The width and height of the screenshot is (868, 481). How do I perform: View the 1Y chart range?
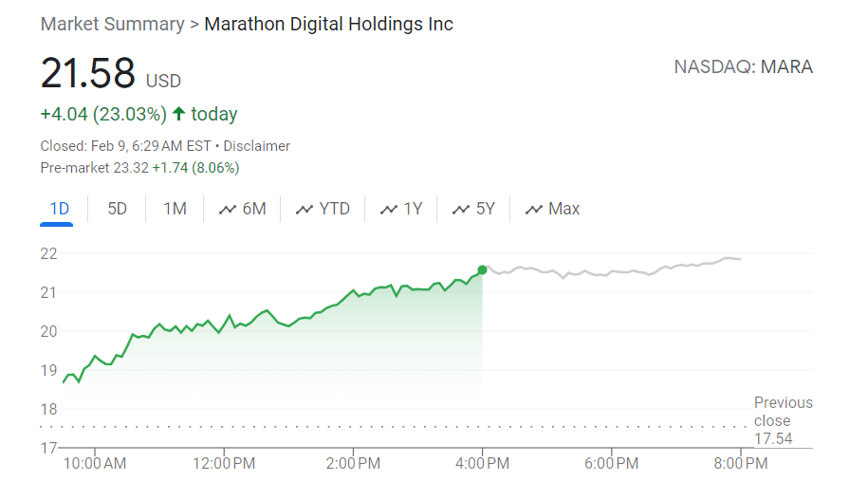pos(413,209)
